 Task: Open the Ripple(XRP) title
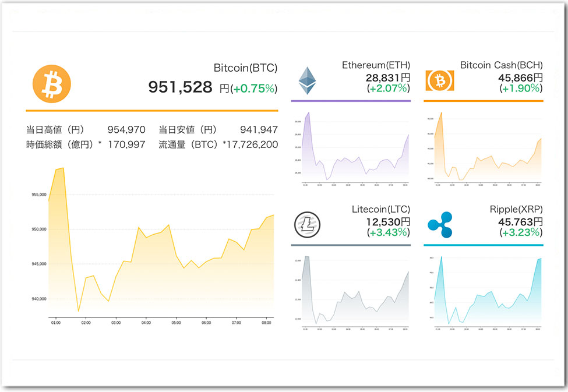(516, 210)
